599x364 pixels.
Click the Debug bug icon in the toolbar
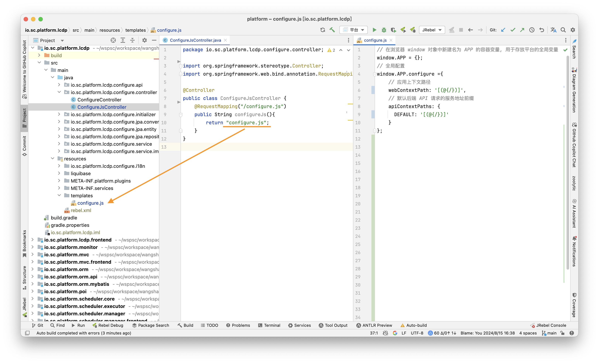(x=384, y=30)
